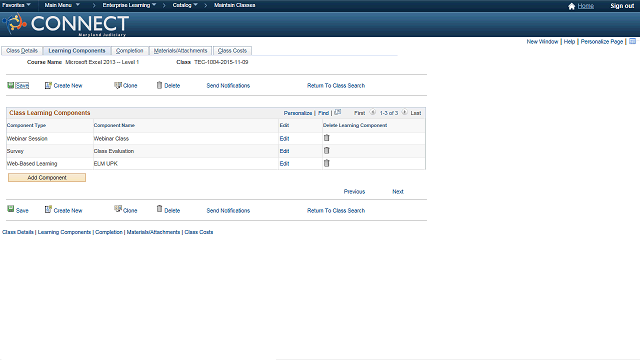This screenshot has height=360, width=640.
Task: Click the Sign out link
Action: click(x=622, y=6)
